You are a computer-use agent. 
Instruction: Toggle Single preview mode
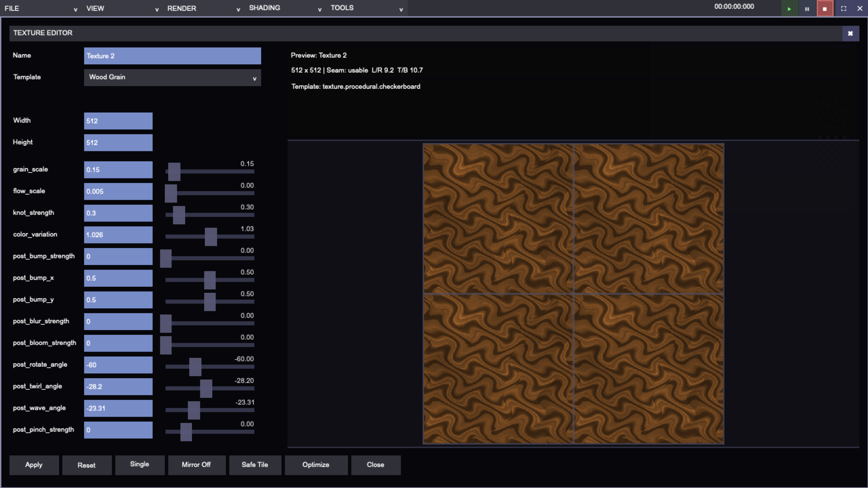(139, 465)
